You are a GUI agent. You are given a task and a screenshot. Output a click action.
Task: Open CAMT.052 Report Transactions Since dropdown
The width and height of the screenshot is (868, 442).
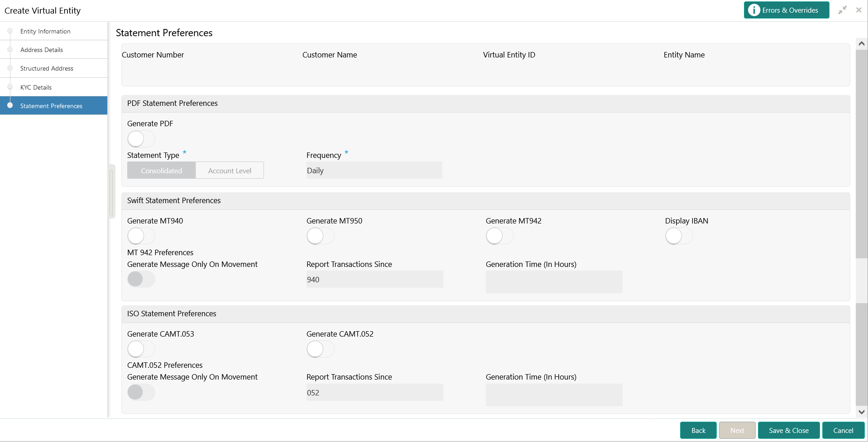tap(374, 393)
